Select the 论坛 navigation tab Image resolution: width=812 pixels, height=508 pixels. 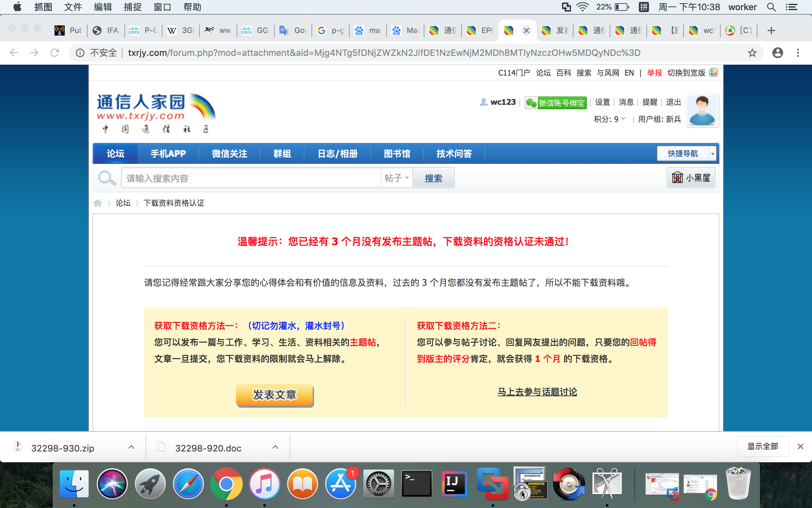tap(115, 154)
